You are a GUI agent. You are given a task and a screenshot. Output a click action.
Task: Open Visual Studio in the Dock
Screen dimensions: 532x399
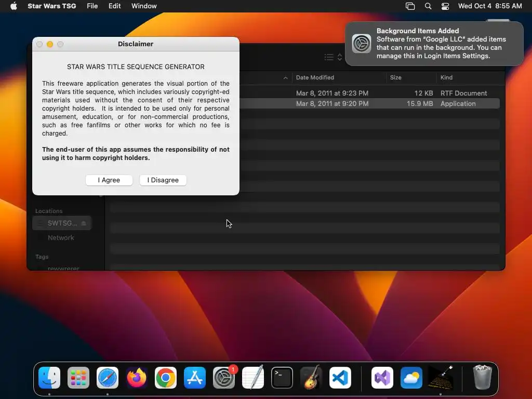pos(382,378)
